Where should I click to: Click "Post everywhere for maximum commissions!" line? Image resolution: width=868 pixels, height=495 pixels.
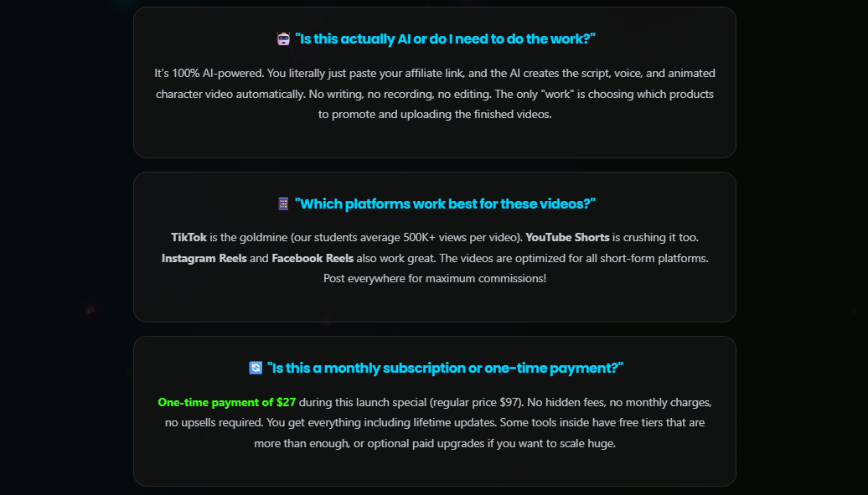(435, 279)
